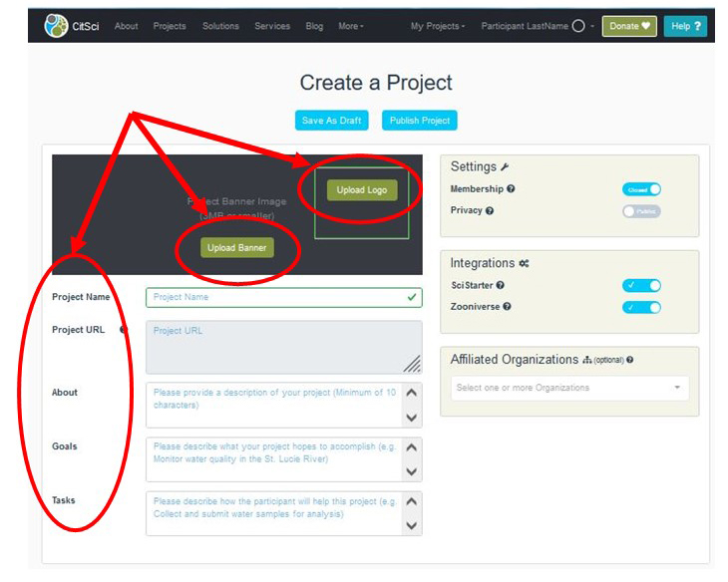Go to the Blog page
The width and height of the screenshot is (728, 582).
click(314, 26)
